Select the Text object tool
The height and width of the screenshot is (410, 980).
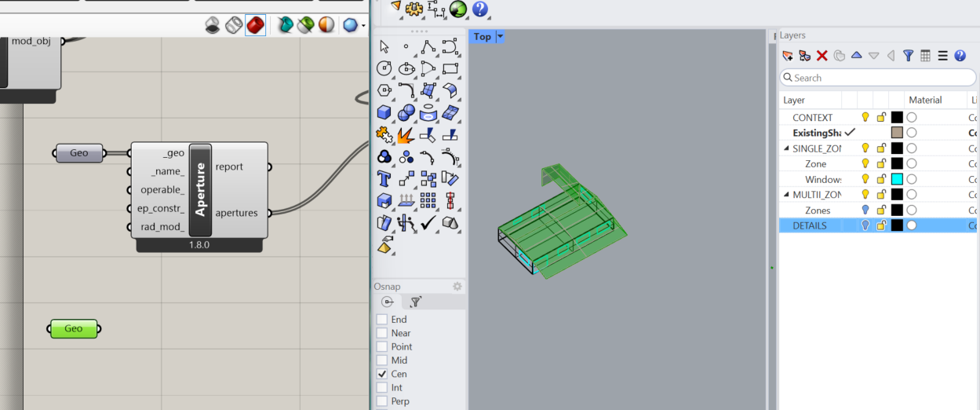(x=384, y=178)
